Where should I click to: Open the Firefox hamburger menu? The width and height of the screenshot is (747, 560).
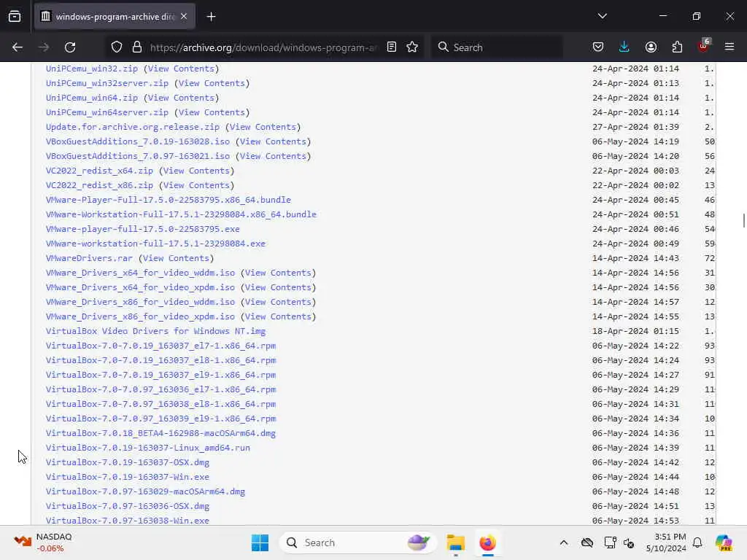pyautogui.click(x=729, y=47)
